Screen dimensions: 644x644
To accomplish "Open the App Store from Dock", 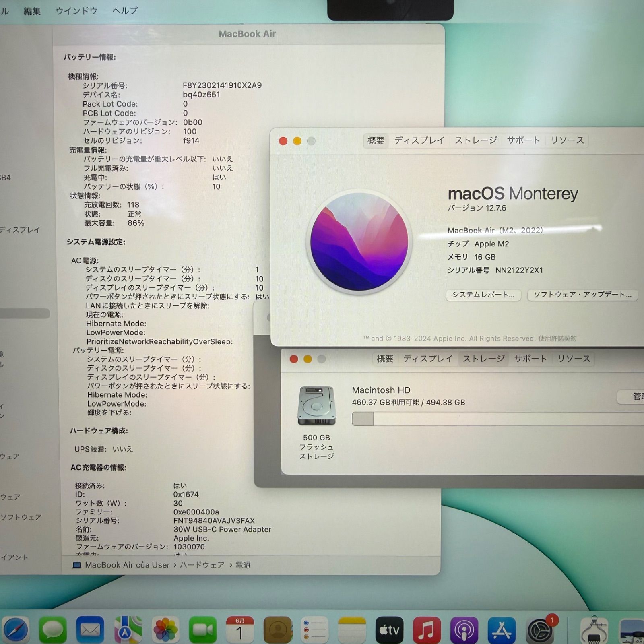I will click(x=502, y=630).
